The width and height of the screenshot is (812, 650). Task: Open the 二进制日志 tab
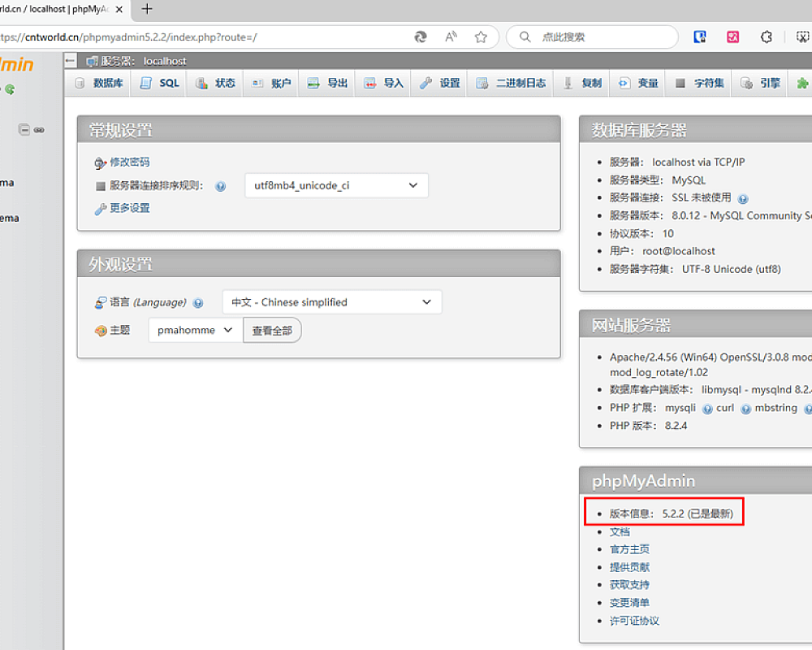(512, 83)
